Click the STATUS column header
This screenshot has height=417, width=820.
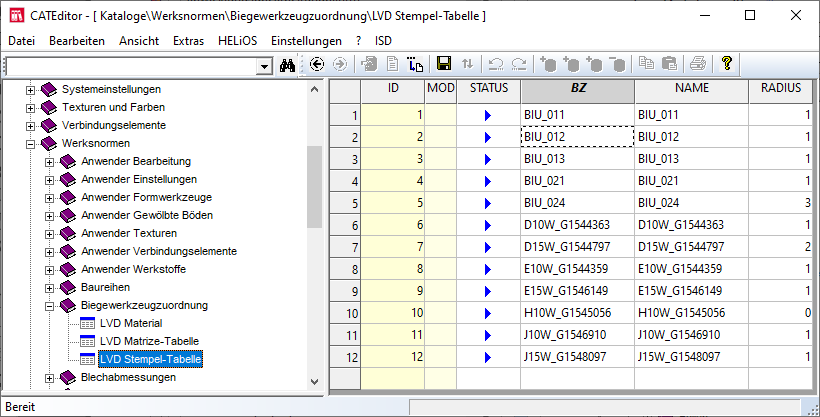point(489,89)
